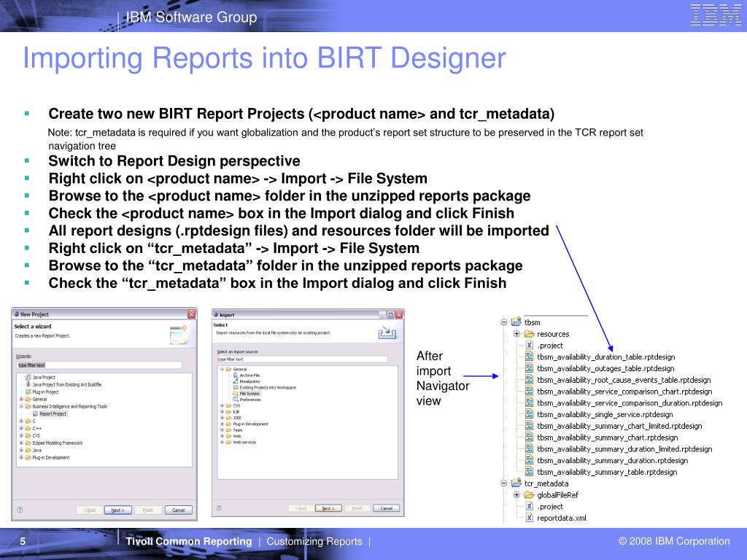
Task: Collapse Business Intelligence and Reporting Tools folder
Action: pyautogui.click(x=21, y=407)
